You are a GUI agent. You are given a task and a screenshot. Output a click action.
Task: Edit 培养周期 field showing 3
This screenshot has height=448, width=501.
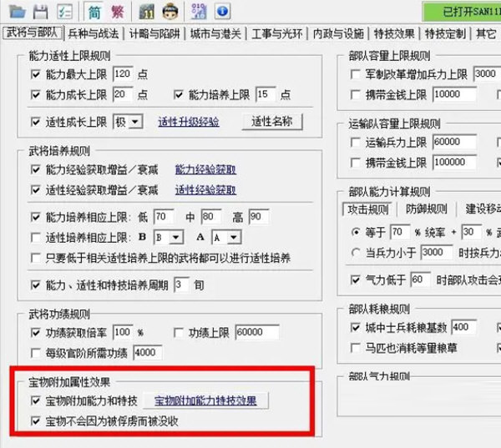(181, 284)
